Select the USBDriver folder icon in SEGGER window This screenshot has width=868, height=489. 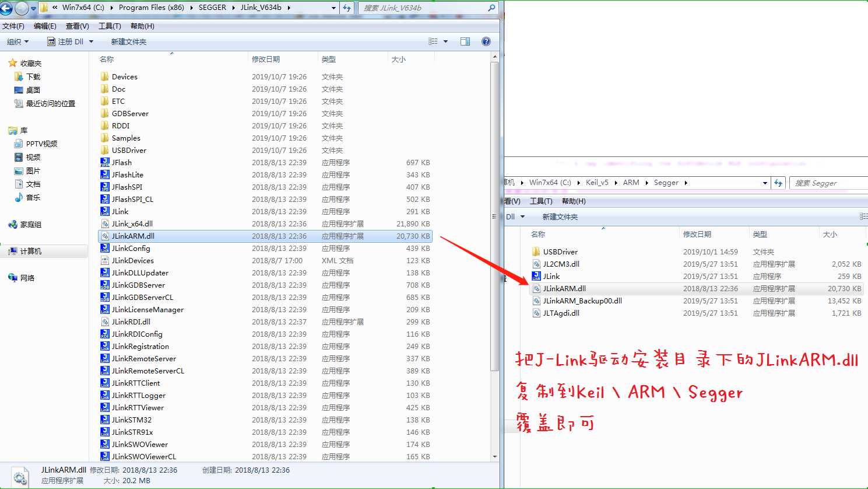pyautogui.click(x=105, y=150)
